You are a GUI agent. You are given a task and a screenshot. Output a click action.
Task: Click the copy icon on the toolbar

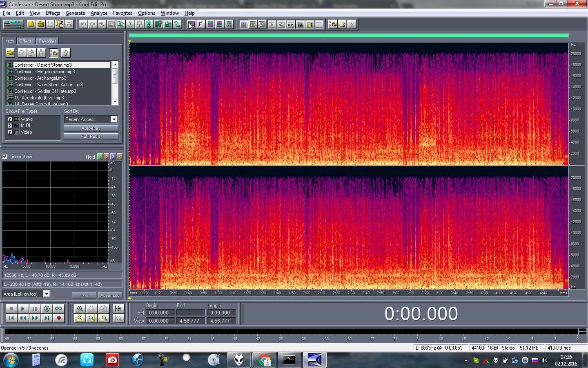[x=121, y=24]
